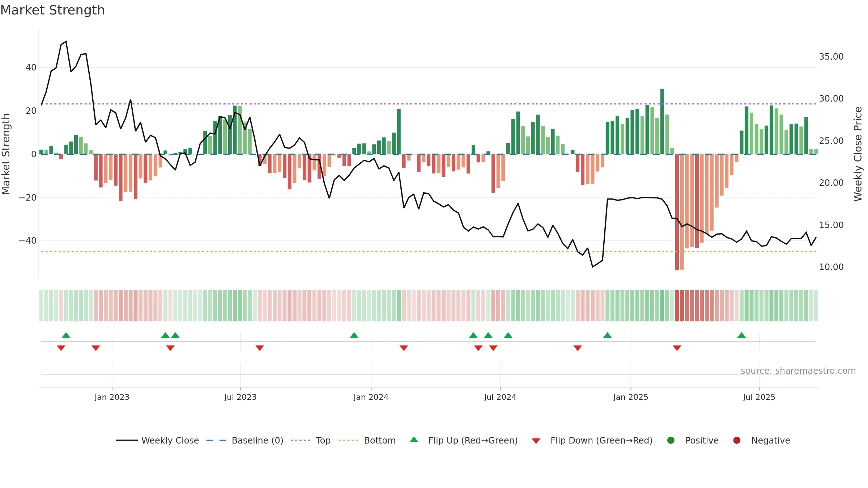The height and width of the screenshot is (488, 868).
Task: Click the vertical 'Weekly Close Price' axis title
Action: [858, 154]
